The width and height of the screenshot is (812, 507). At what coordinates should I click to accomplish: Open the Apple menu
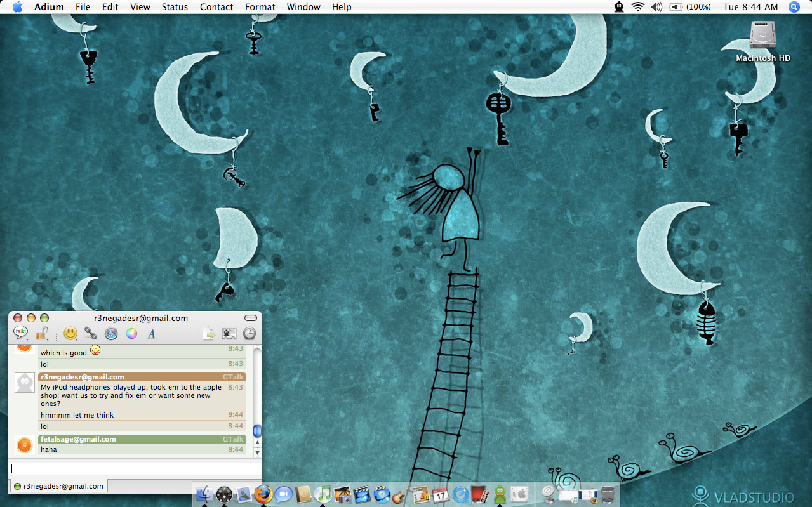17,7
